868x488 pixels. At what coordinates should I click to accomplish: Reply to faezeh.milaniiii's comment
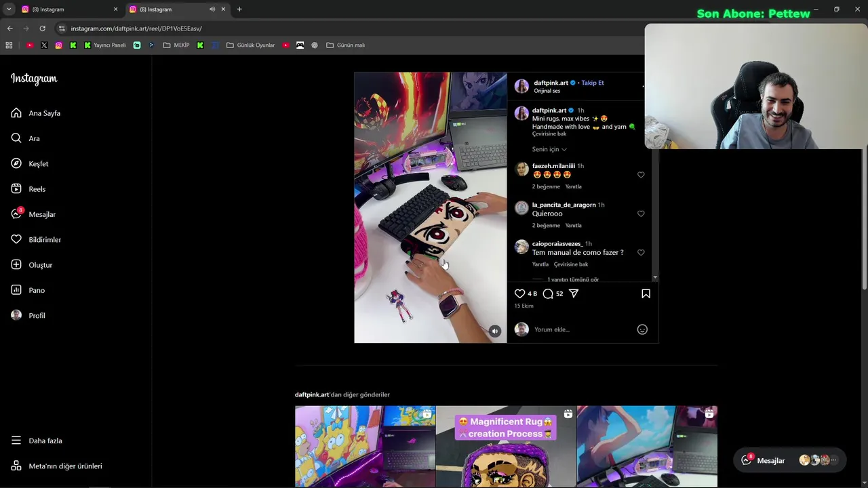pyautogui.click(x=574, y=186)
